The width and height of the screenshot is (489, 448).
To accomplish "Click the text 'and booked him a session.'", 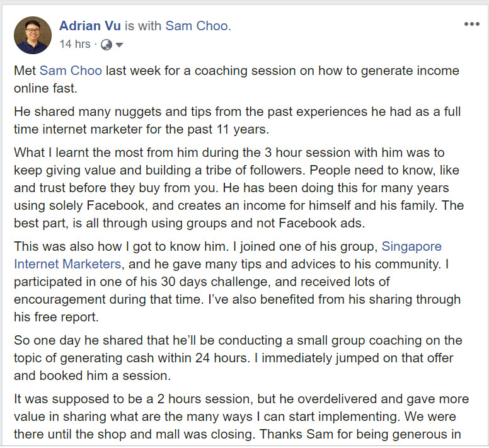I will 92,376.
